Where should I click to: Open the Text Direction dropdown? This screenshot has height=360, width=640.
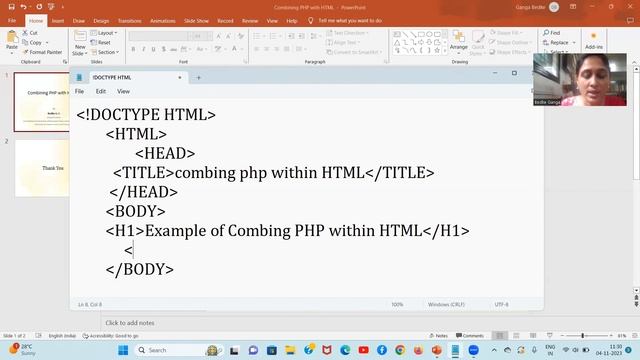pos(347,33)
